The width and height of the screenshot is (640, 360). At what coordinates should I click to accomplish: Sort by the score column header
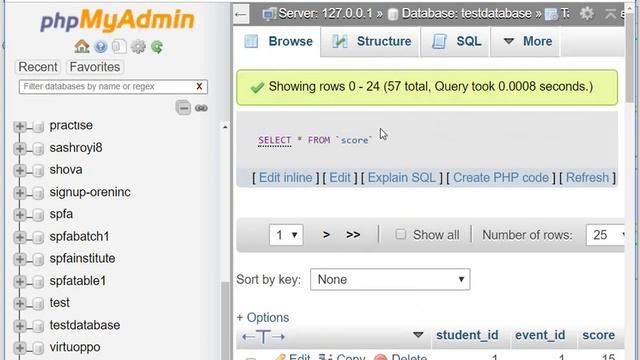pyautogui.click(x=598, y=335)
